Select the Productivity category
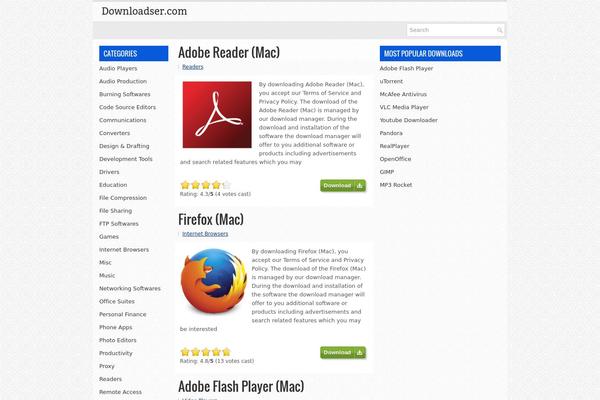This screenshot has width=600, height=400. (116, 353)
